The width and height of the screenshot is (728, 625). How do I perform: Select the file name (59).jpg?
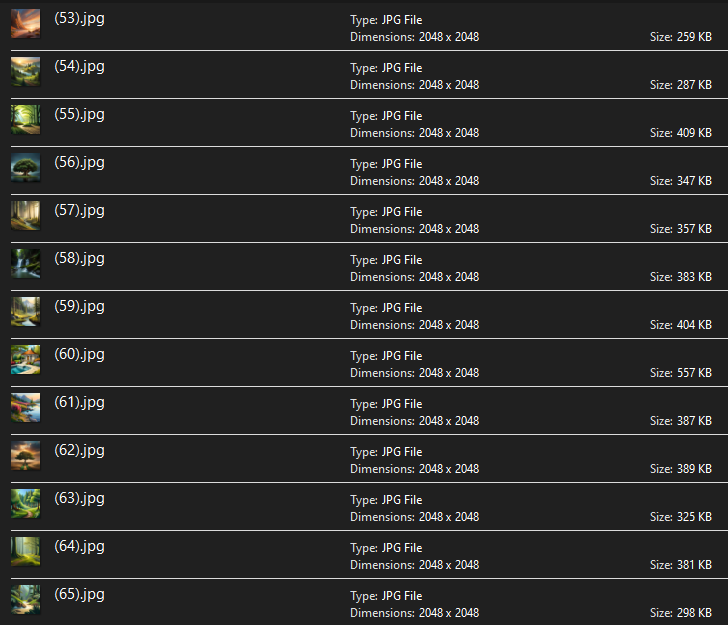point(79,306)
